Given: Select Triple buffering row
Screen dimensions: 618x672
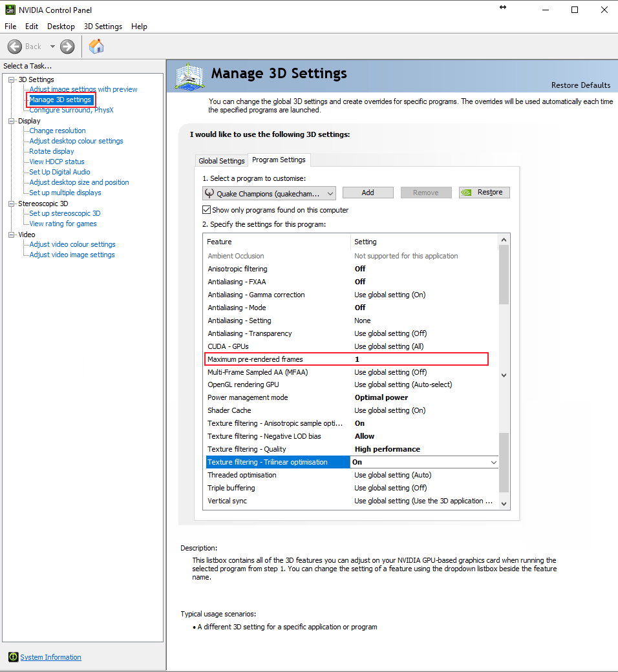Looking at the screenshot, I should (351, 488).
